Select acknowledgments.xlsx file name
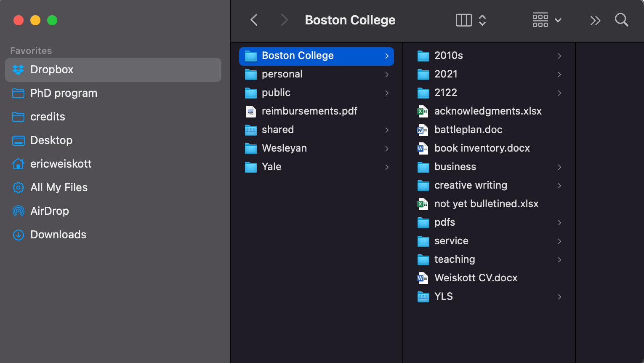The width and height of the screenshot is (644, 363). coord(488,111)
